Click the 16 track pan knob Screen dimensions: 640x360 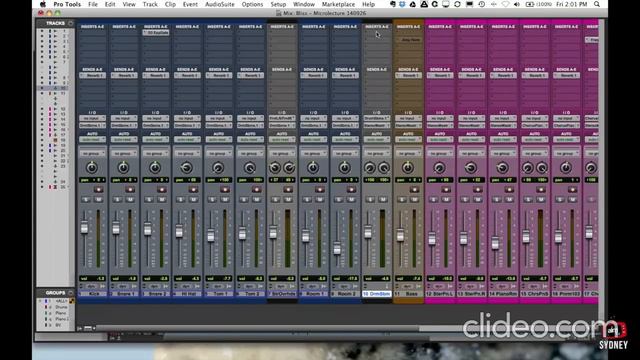[x=566, y=167]
